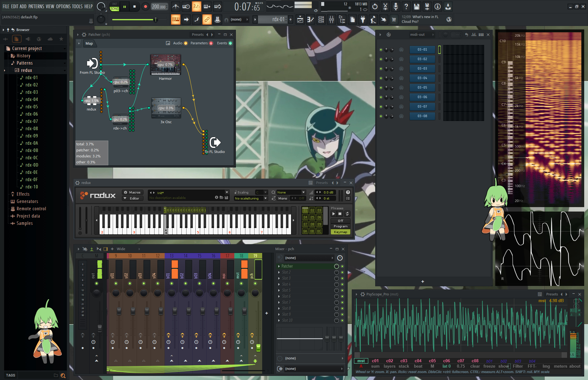Open the Mixer from the toolbar
Screen dimensions: 588x380
(332, 20)
